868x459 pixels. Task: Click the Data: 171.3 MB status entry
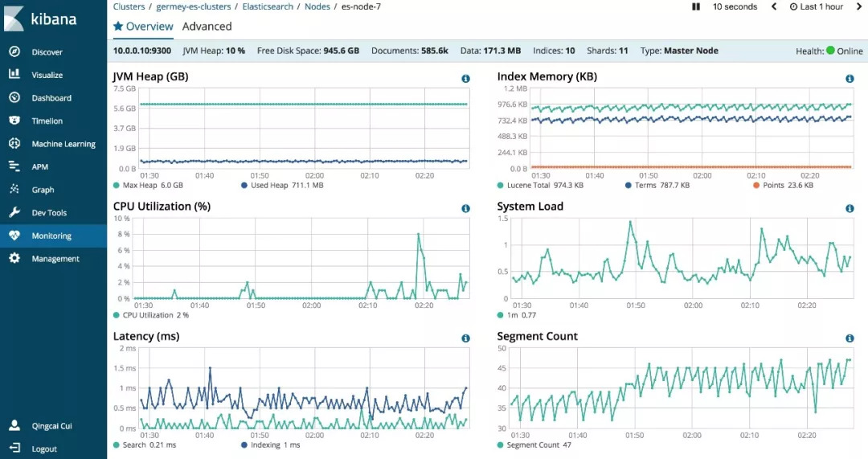coord(490,51)
